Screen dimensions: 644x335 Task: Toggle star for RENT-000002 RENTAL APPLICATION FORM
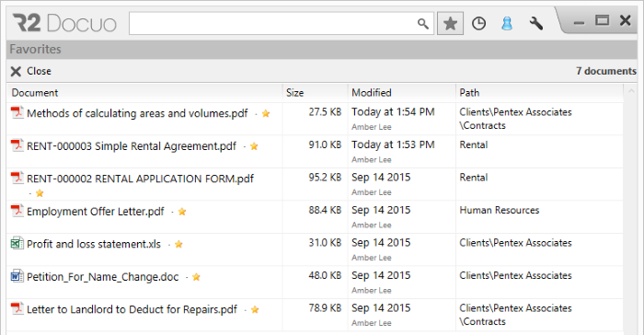click(40, 192)
